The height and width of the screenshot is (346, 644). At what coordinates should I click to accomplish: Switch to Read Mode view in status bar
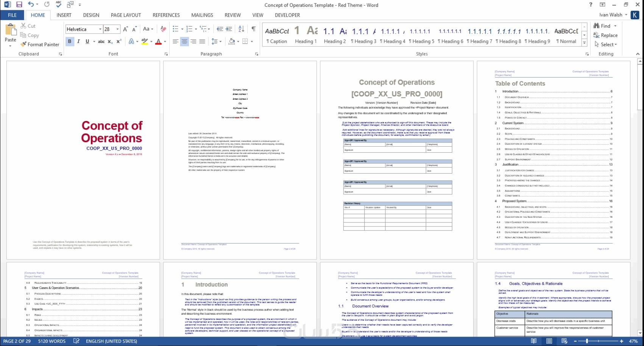tap(533, 341)
